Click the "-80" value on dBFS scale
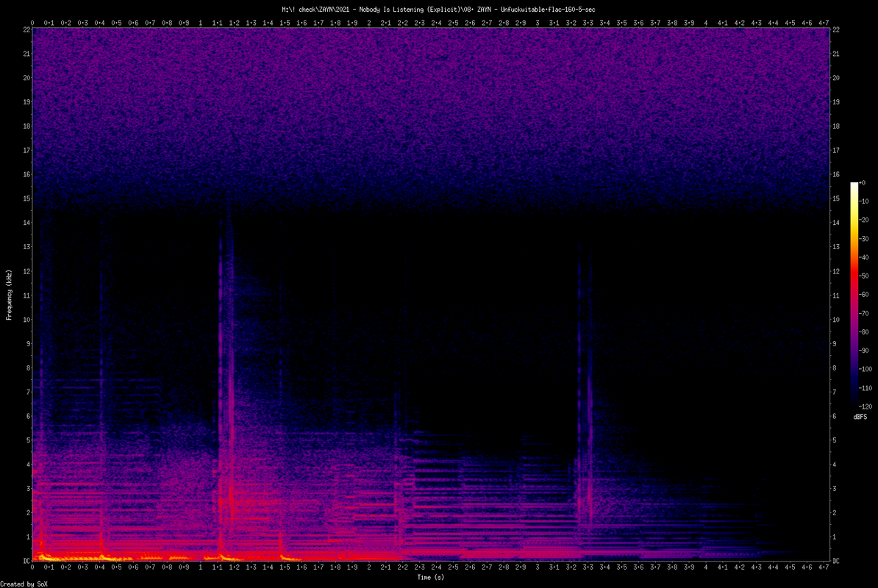The width and height of the screenshot is (878, 588). tap(863, 331)
